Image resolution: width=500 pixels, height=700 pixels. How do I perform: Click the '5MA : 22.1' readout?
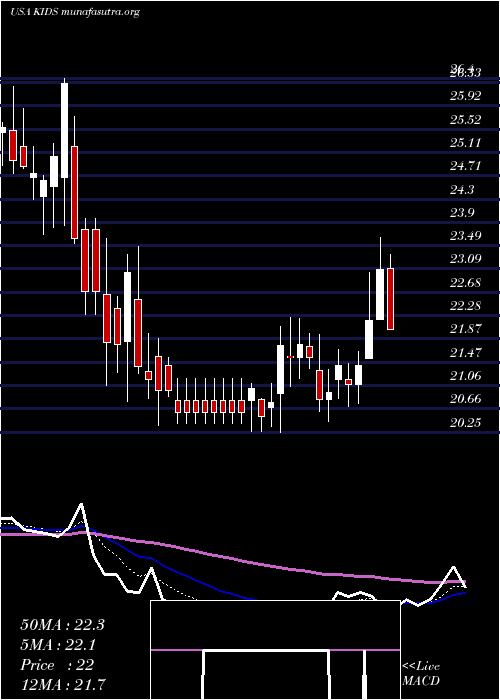coord(59,645)
